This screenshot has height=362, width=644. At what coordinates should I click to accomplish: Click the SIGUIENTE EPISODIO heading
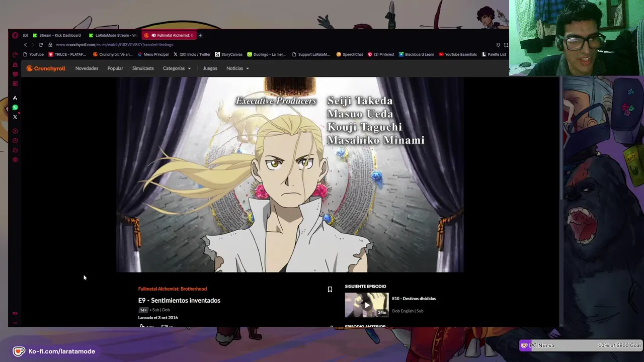(x=365, y=287)
